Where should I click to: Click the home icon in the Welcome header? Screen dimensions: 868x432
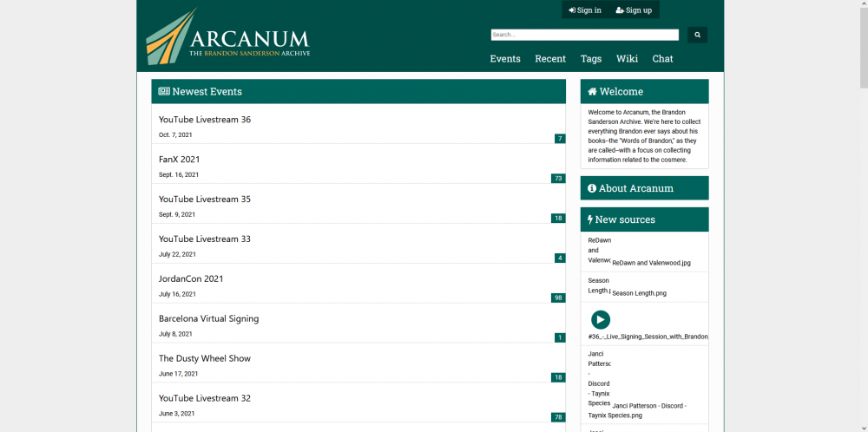pyautogui.click(x=592, y=91)
